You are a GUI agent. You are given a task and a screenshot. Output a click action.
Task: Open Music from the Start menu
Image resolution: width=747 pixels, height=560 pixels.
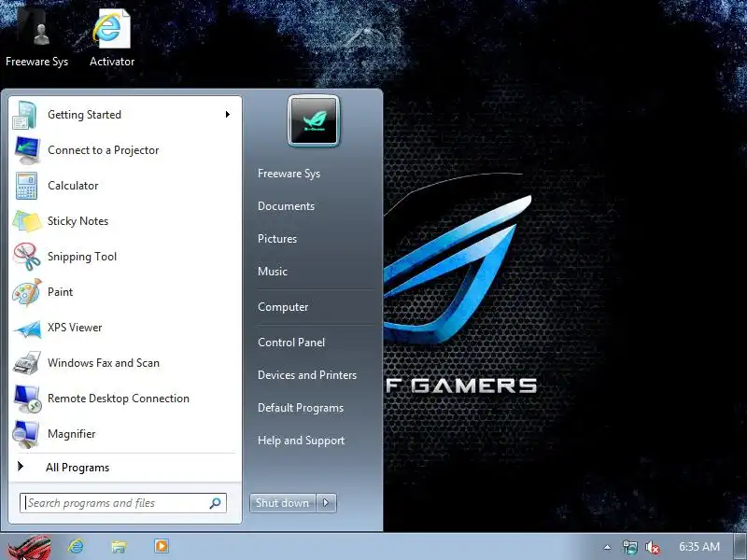click(273, 272)
